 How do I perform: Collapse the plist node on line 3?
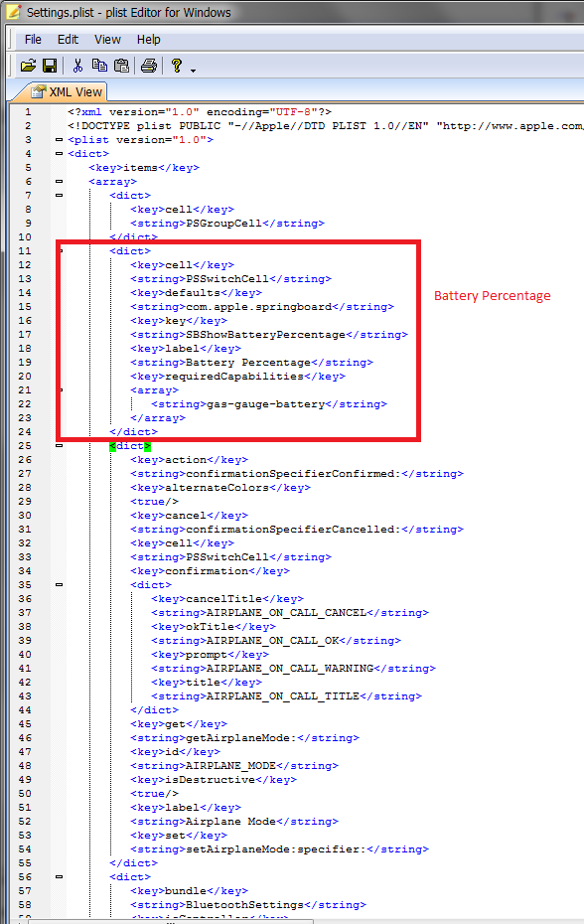59,140
